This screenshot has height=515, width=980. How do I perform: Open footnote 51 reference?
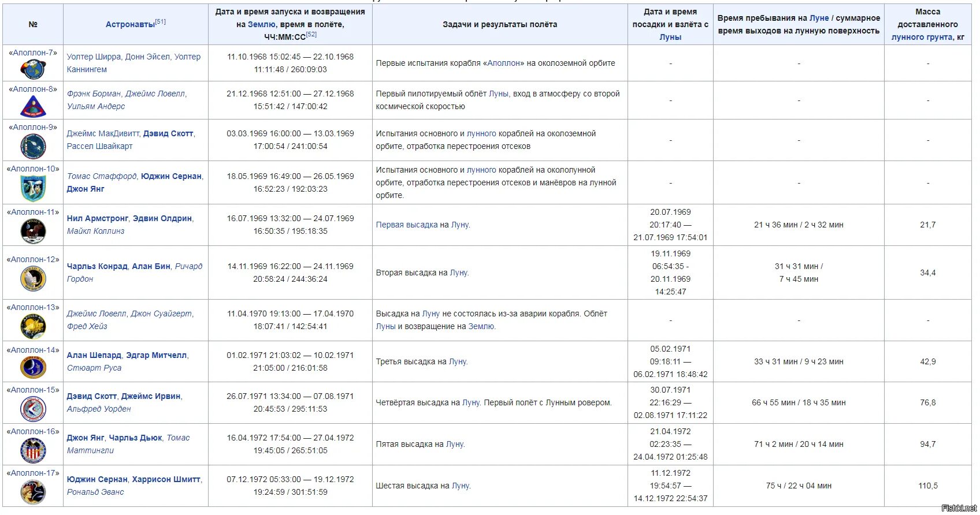(160, 21)
